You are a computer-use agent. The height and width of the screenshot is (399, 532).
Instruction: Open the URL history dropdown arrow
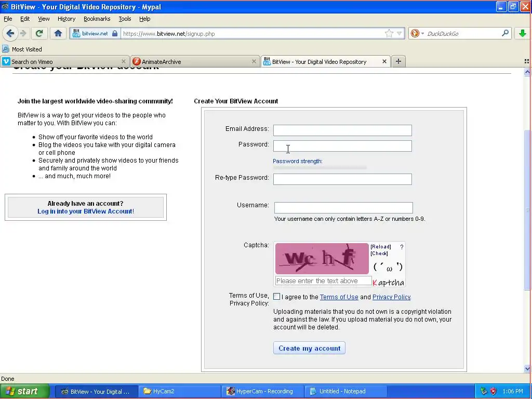pos(400,34)
